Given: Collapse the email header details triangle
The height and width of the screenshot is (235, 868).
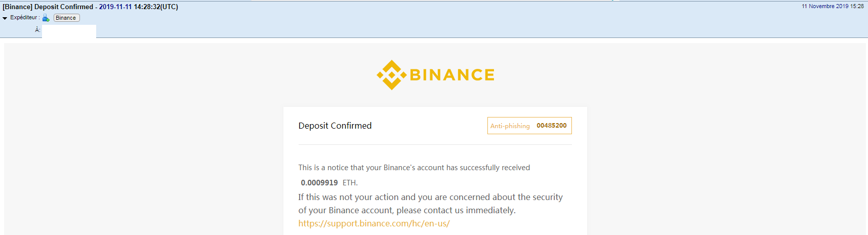Looking at the screenshot, I should click(x=5, y=18).
